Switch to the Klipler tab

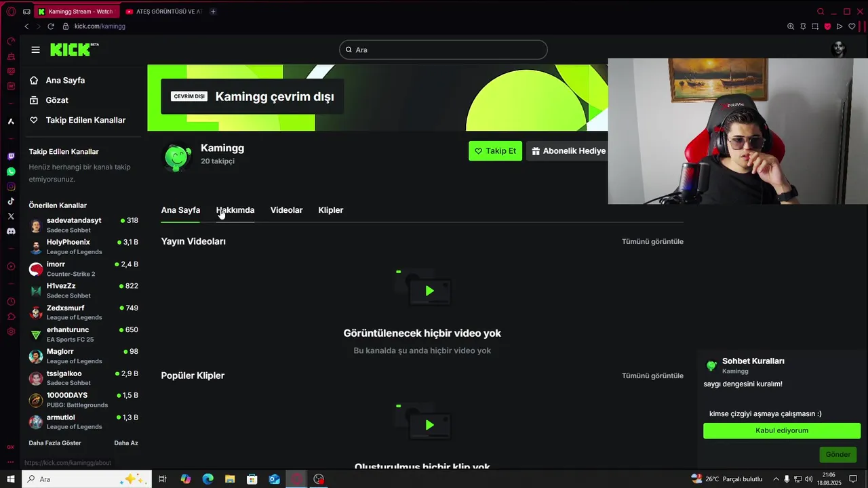pyautogui.click(x=331, y=210)
